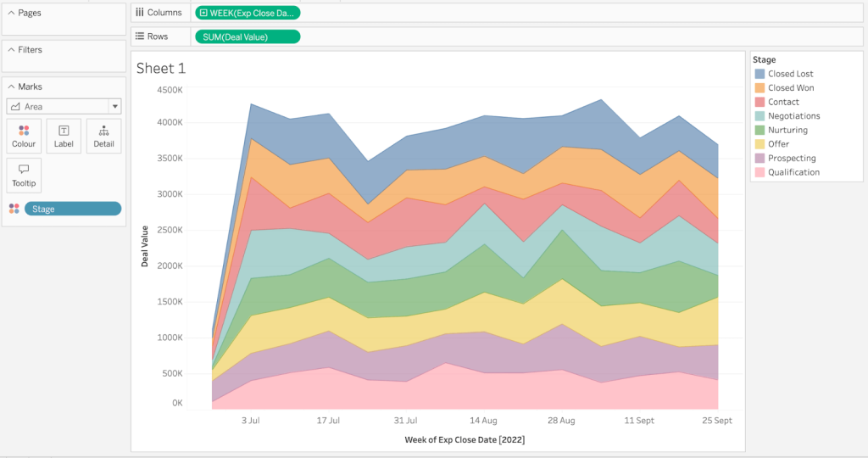
Task: Click the 31 Jul axis label
Action: point(405,421)
